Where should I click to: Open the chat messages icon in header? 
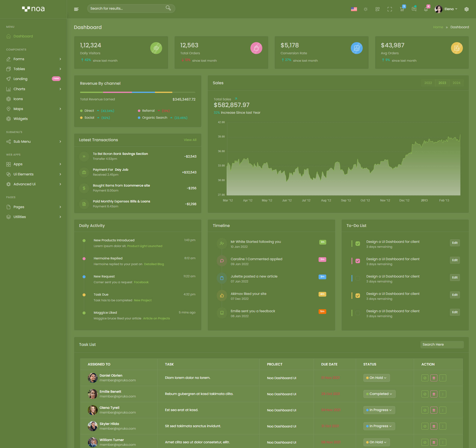pos(414,9)
